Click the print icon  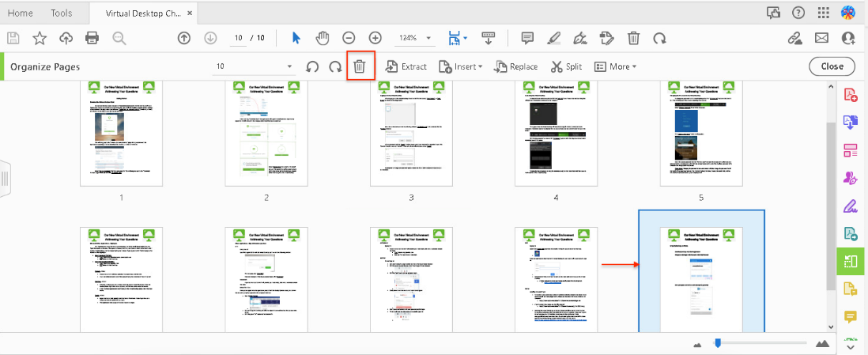click(92, 38)
